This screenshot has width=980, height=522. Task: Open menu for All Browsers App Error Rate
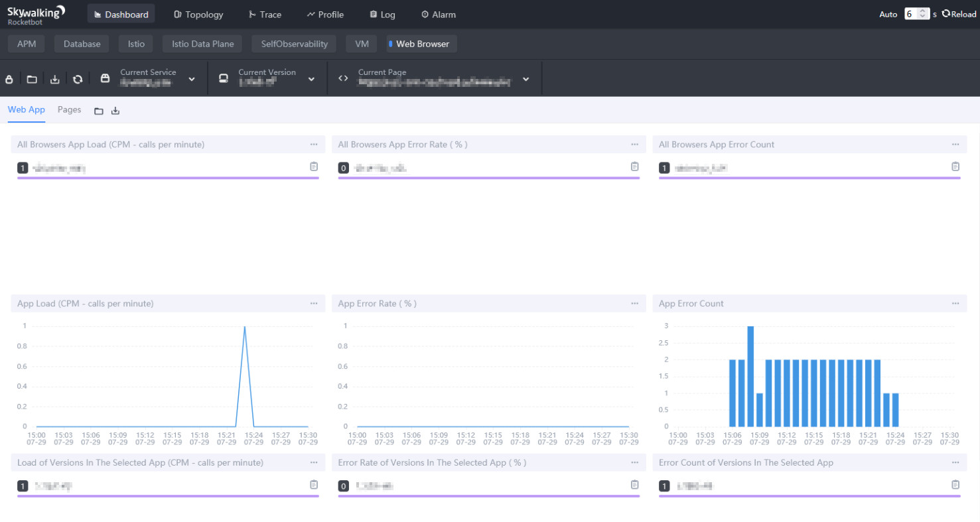click(634, 144)
